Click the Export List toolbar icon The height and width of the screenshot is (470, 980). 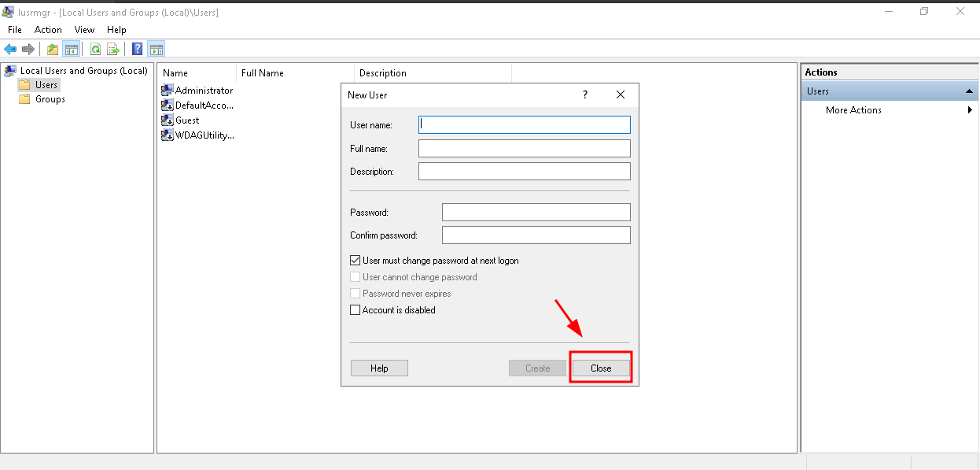113,50
